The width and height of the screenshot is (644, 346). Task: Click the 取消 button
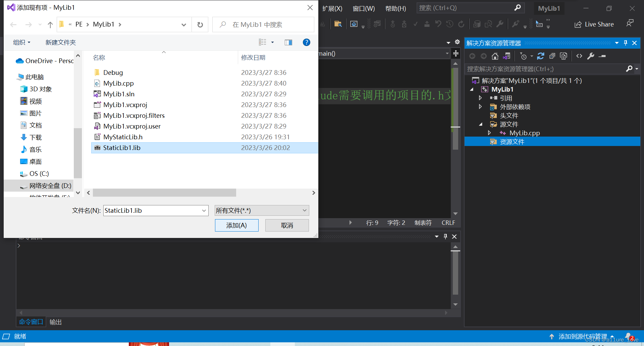point(287,225)
